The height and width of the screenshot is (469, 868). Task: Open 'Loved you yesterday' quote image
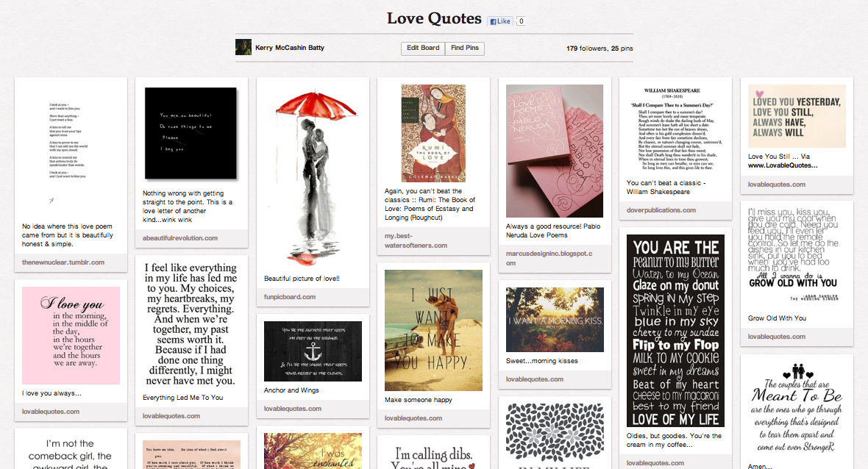(x=797, y=116)
